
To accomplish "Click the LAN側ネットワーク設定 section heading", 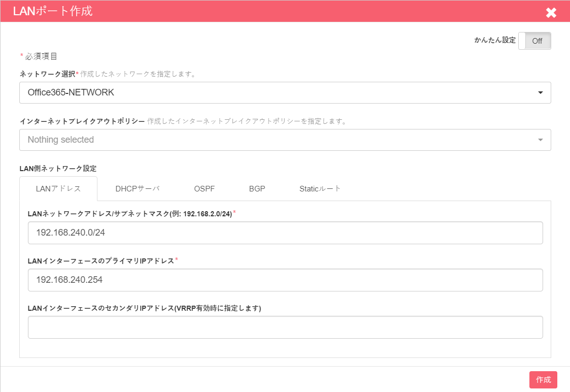I will (x=58, y=168).
